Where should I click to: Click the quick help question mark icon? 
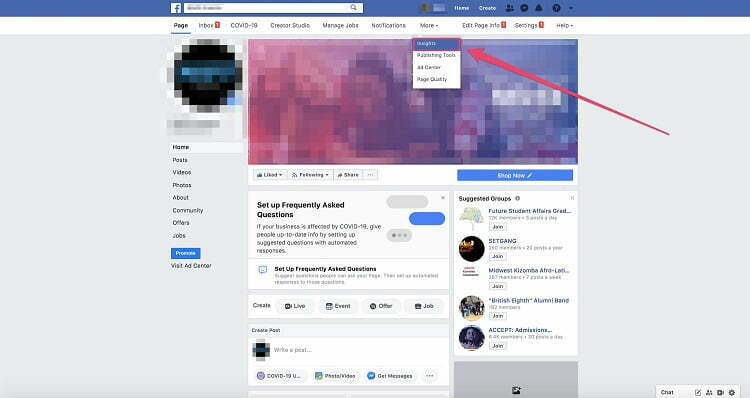coord(556,8)
